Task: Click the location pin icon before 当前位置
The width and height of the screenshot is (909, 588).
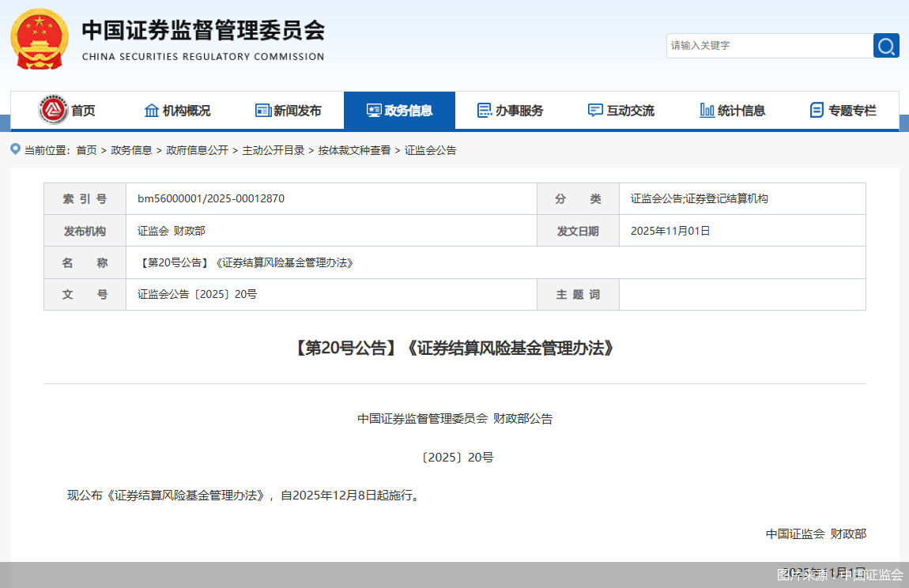Action: coord(13,149)
